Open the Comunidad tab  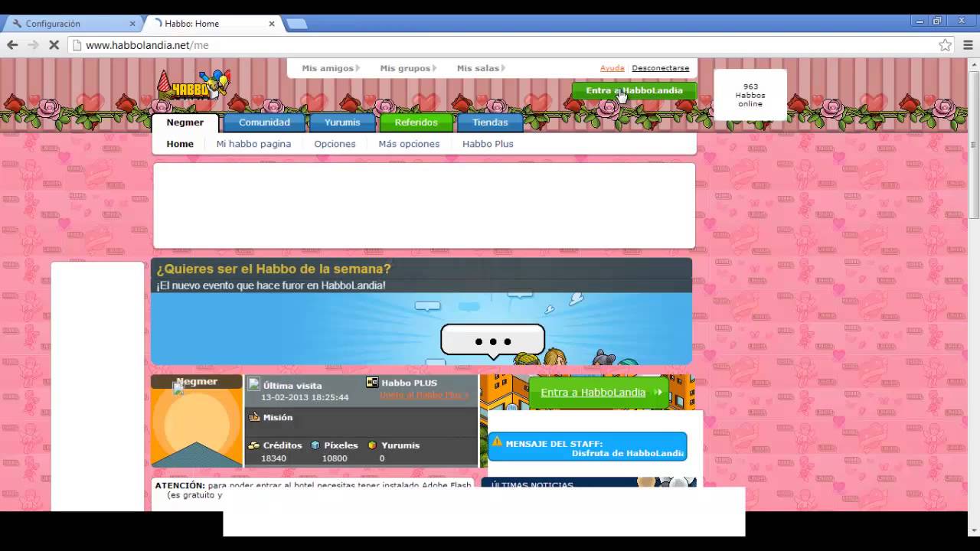264,122
